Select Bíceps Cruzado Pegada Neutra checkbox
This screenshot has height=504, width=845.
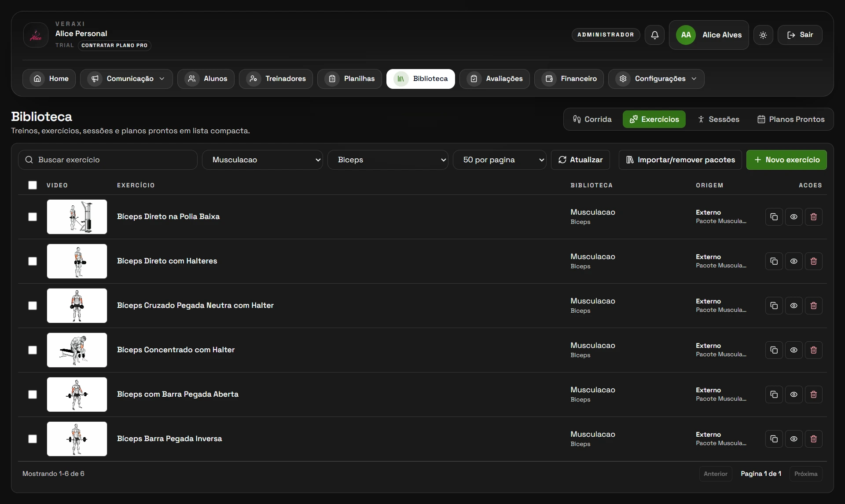point(33,306)
